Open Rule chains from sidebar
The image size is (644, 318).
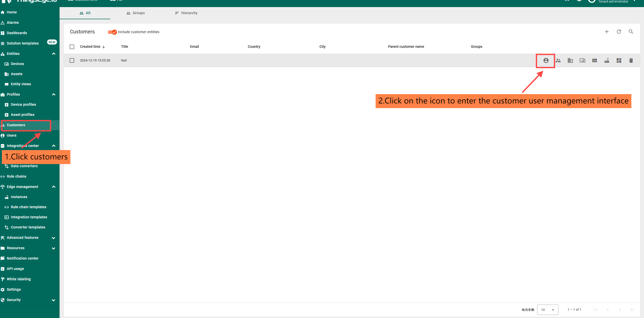(x=16, y=176)
